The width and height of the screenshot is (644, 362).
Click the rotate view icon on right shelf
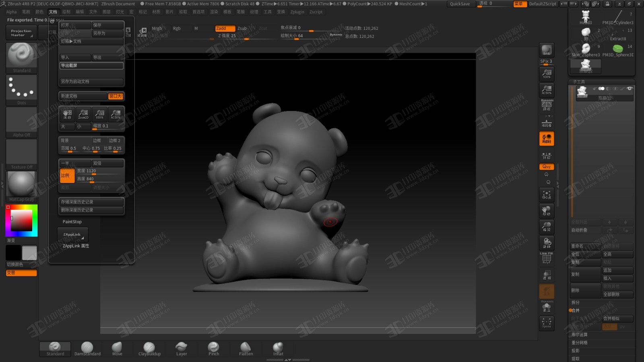[x=547, y=243]
